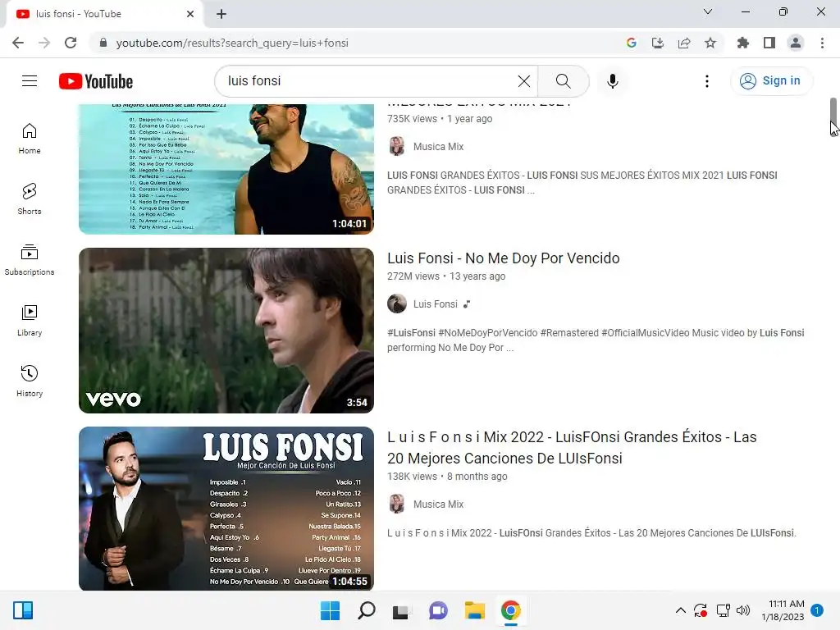
Task: Open Chrome extensions puzzle icon
Action: [x=743, y=43]
